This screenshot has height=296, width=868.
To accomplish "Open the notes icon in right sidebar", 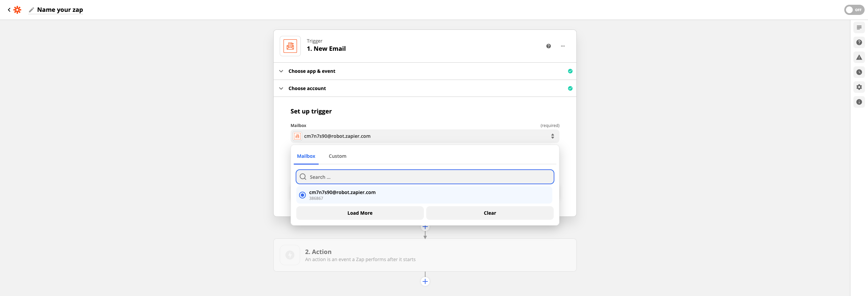I will click(x=859, y=27).
